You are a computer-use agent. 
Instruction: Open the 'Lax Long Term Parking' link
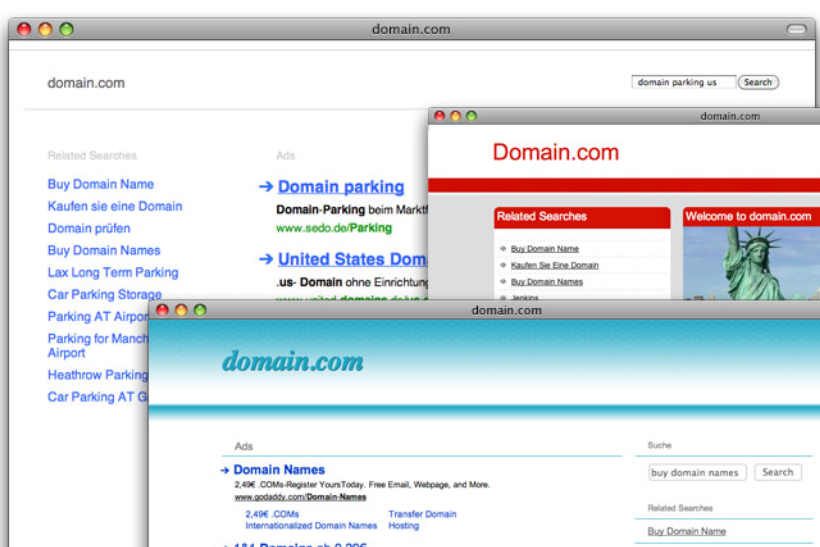113,272
